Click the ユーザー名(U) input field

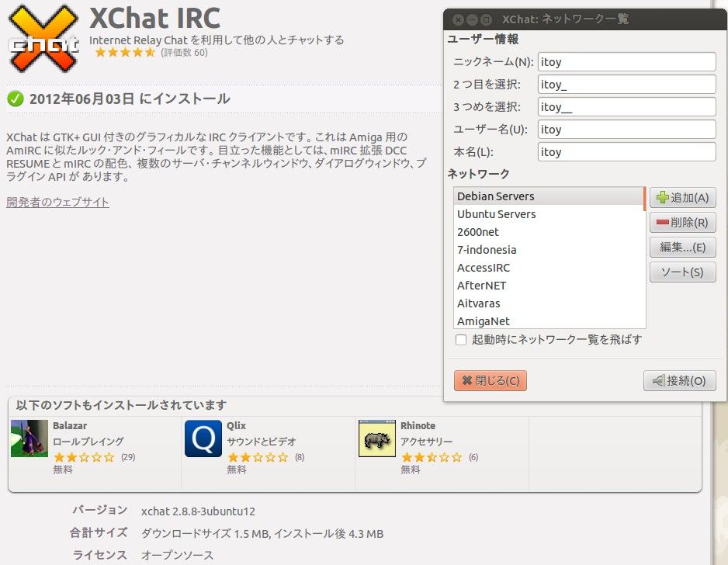pos(627,130)
